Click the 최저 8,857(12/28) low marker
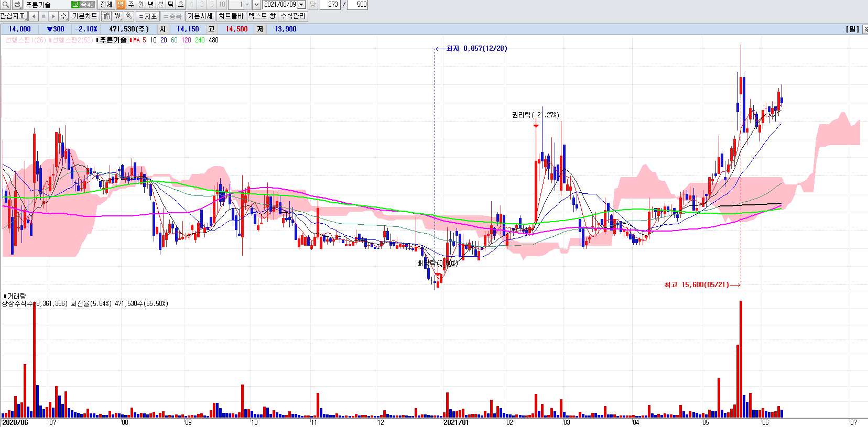This screenshot has height=427, width=868. click(471, 49)
